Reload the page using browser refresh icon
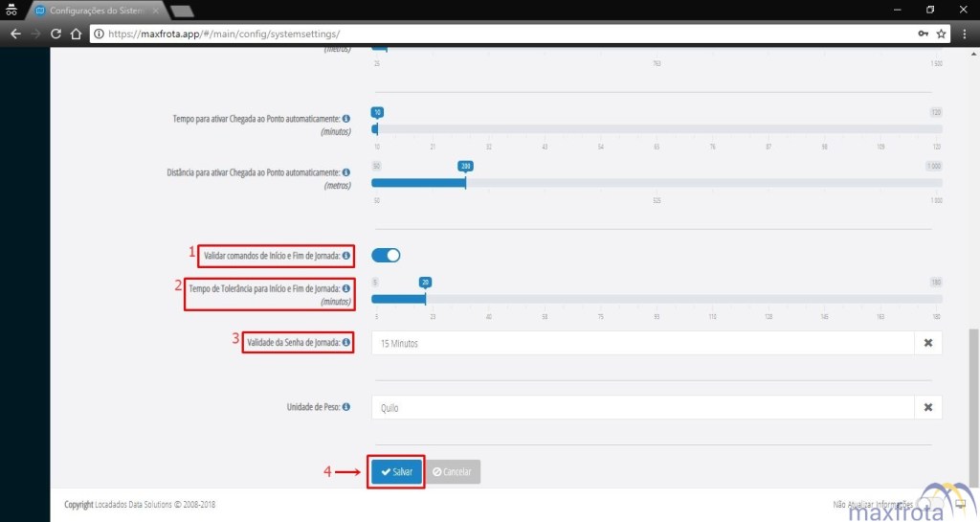Image resolution: width=980 pixels, height=522 pixels. pyautogui.click(x=56, y=34)
